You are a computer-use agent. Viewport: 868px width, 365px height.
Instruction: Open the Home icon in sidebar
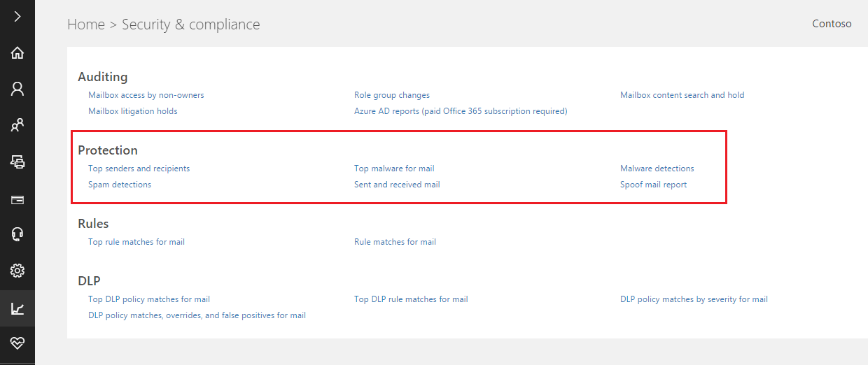17,52
